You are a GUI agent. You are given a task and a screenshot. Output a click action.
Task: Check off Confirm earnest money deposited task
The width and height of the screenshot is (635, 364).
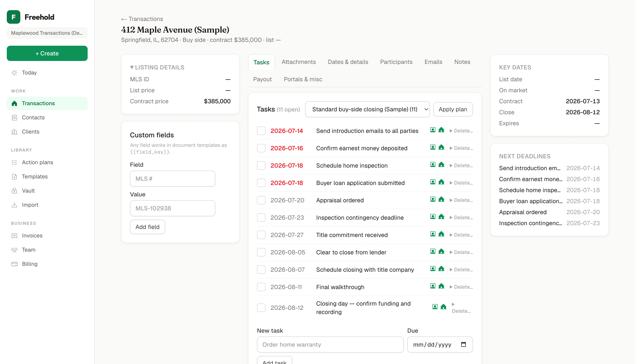pyautogui.click(x=261, y=148)
